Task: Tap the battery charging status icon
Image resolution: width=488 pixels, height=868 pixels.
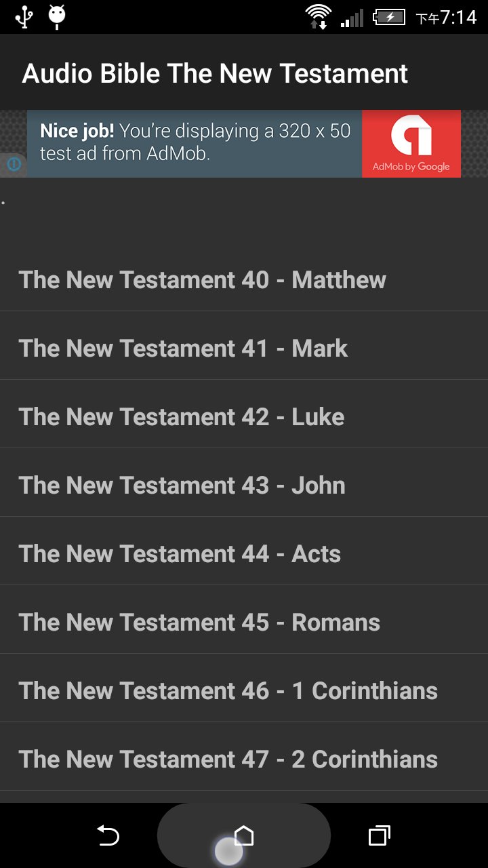Action: (388, 17)
